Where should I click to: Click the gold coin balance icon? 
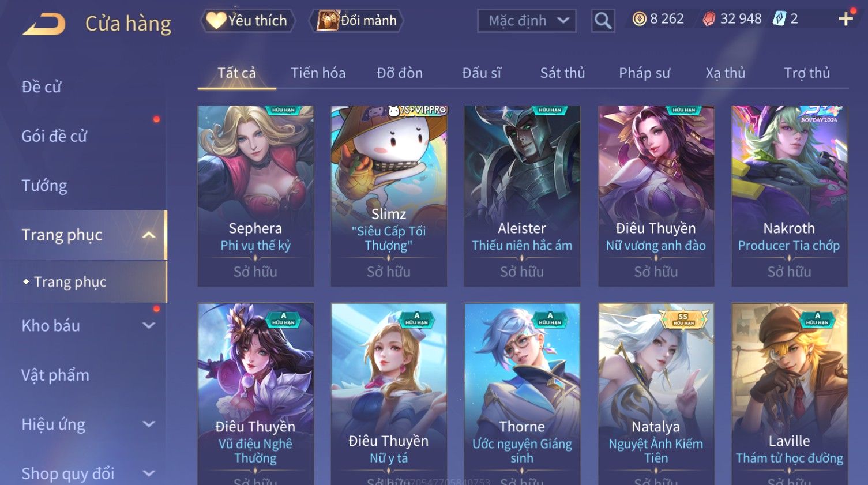point(639,19)
